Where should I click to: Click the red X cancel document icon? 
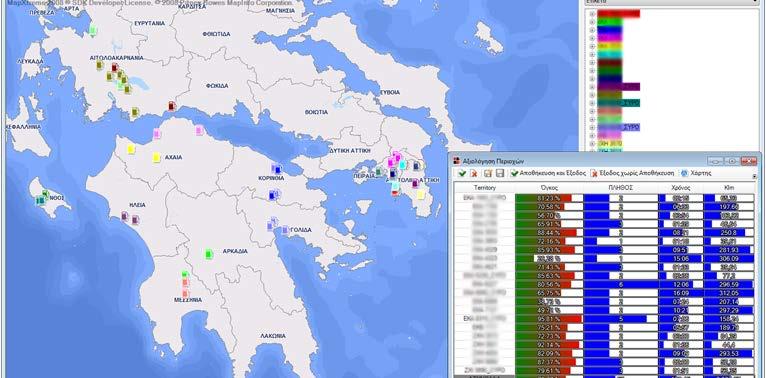pos(473,173)
